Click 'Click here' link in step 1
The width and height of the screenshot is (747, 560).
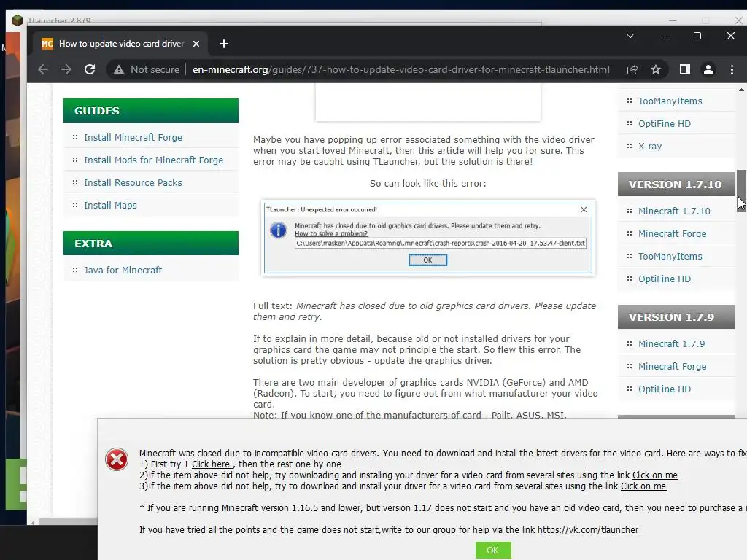click(x=212, y=464)
